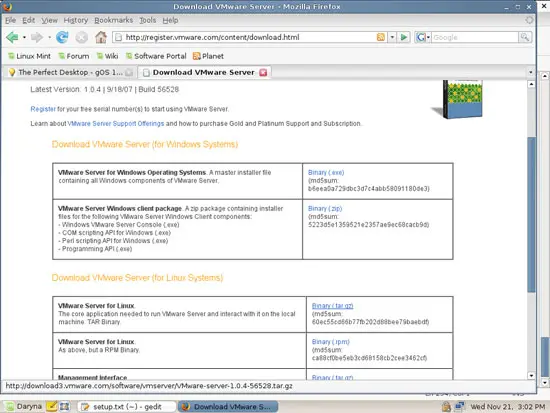The image size is (550, 413).
Task: Open the list-all-tabs dropdown arrow
Action: (x=531, y=72)
